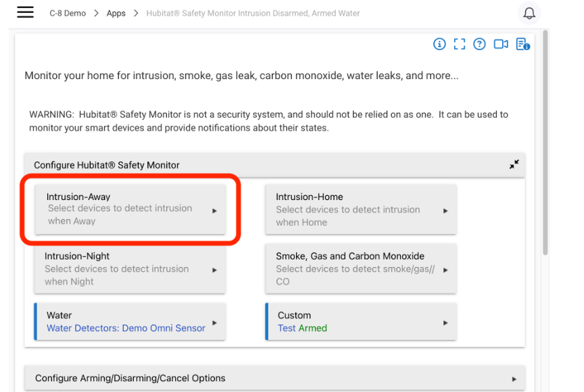The height and width of the screenshot is (392, 584).
Task: Open Water detectors configuration
Action: tap(130, 322)
